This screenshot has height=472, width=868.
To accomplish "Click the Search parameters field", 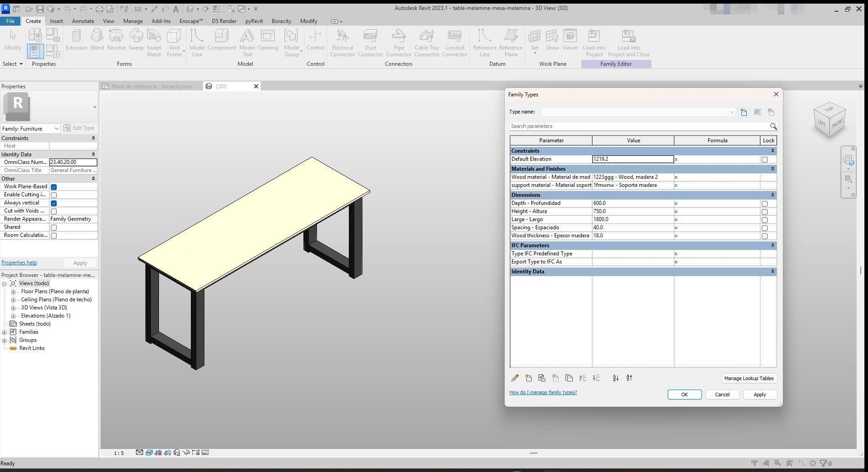I will click(x=639, y=127).
